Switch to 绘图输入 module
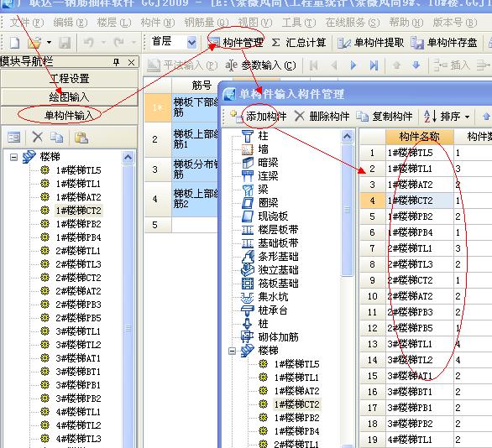 pyautogui.click(x=70, y=96)
